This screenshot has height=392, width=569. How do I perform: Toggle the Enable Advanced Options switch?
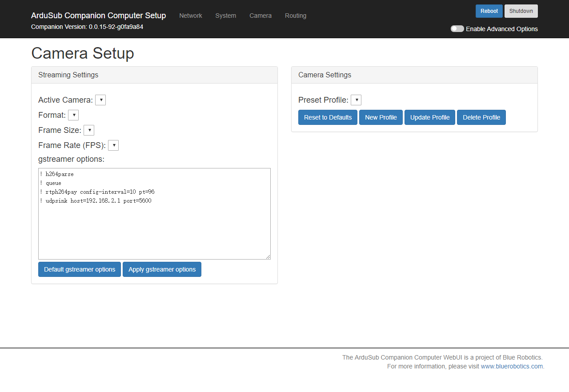(x=457, y=29)
